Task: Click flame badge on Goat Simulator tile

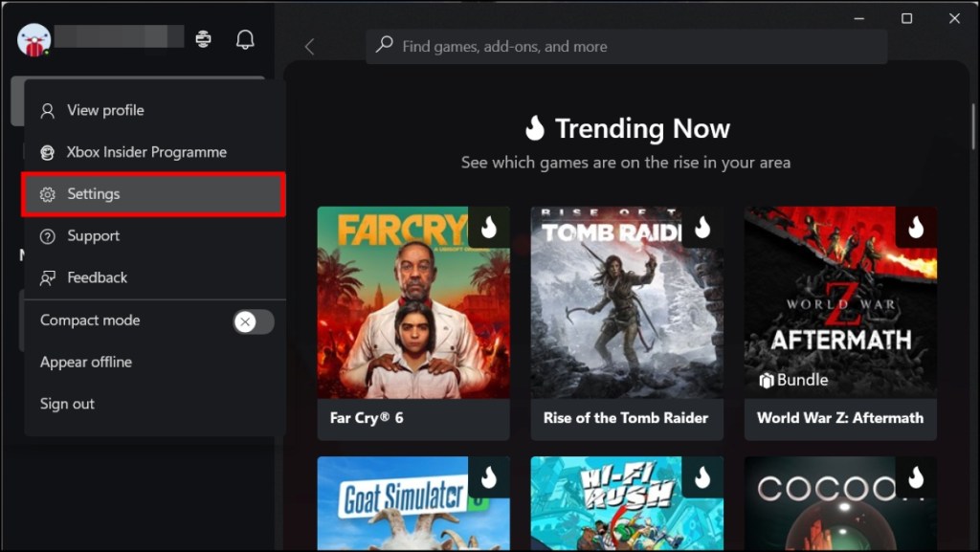Action: [489, 477]
